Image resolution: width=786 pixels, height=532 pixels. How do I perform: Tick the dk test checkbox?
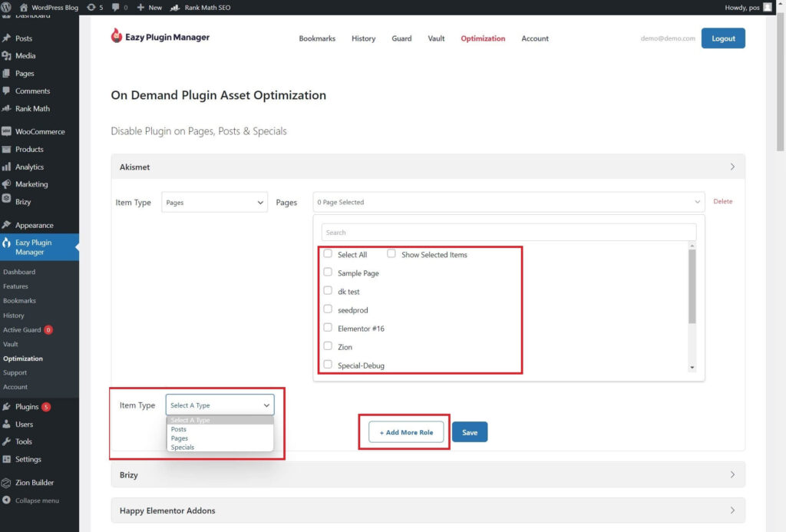tap(328, 290)
